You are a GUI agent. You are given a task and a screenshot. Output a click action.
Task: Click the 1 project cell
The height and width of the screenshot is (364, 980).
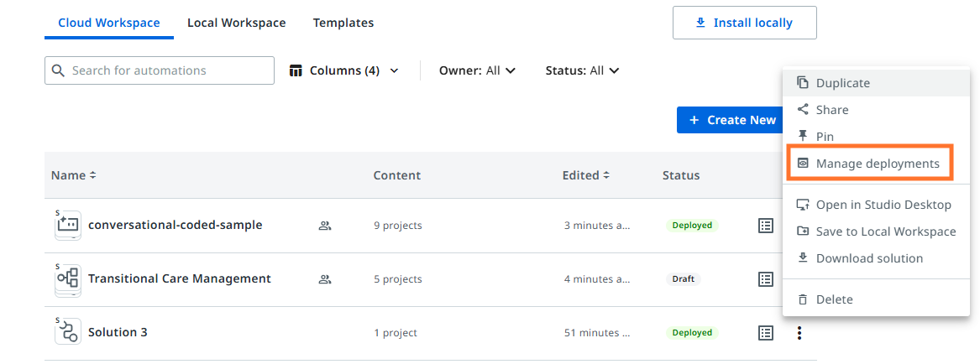[395, 334]
